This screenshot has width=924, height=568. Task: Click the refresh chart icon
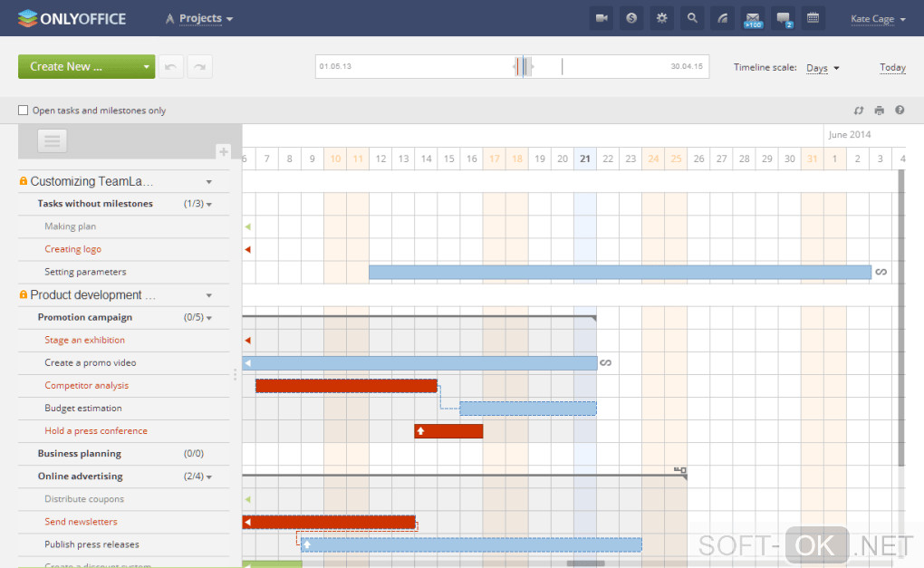pyautogui.click(x=859, y=111)
